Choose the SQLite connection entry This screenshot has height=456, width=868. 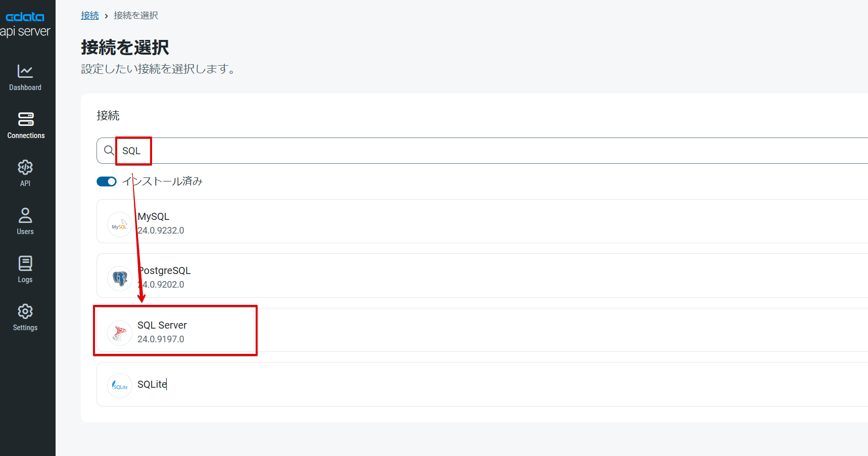point(482,384)
